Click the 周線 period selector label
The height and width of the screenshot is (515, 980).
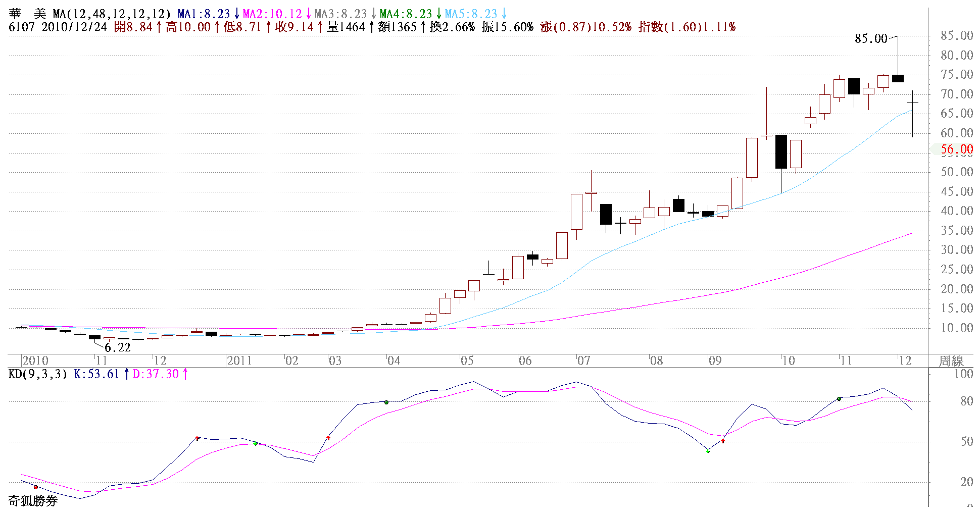(x=951, y=360)
